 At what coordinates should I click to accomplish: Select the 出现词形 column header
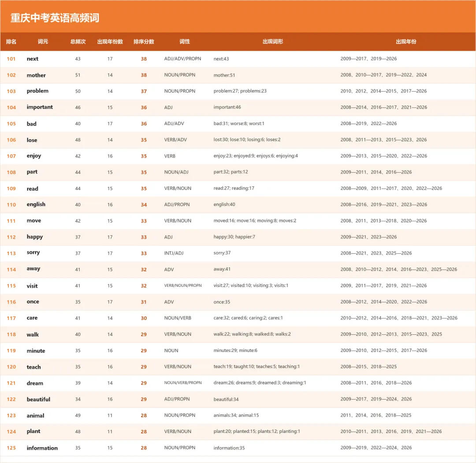click(273, 41)
